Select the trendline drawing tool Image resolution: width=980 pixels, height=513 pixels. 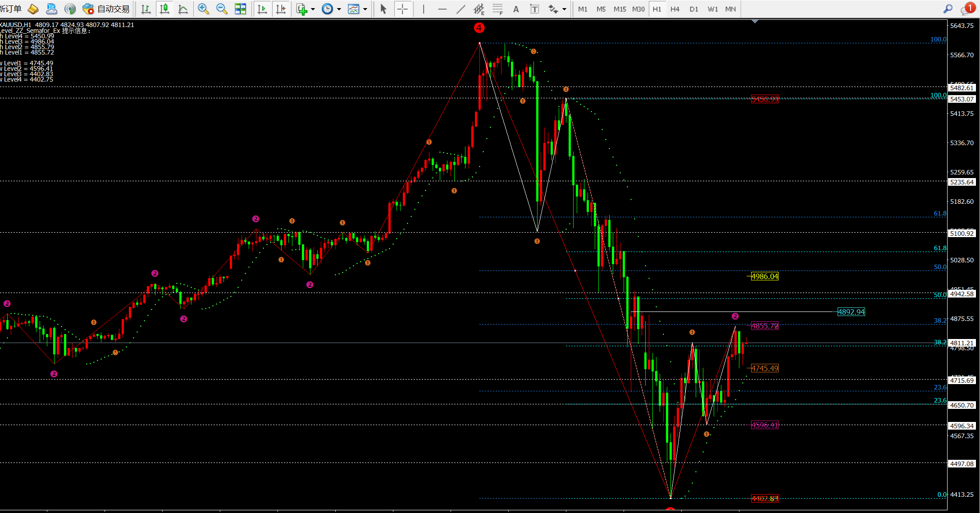460,9
